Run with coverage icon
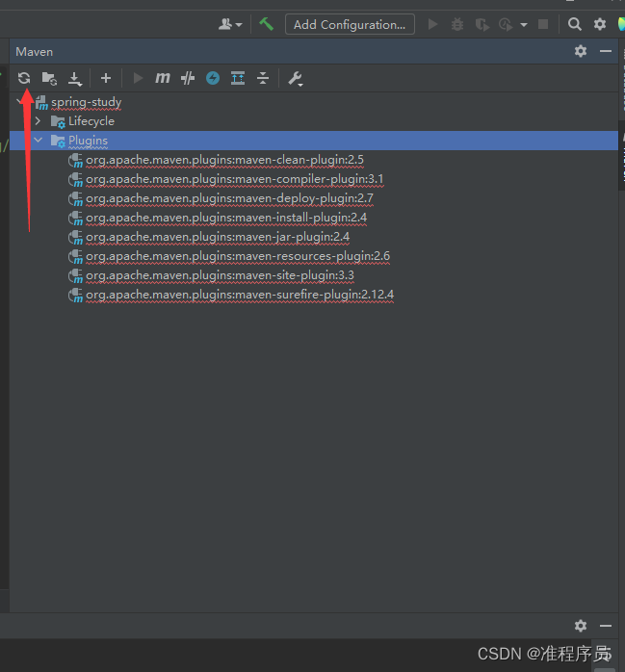The width and height of the screenshot is (625, 672). 482,24
